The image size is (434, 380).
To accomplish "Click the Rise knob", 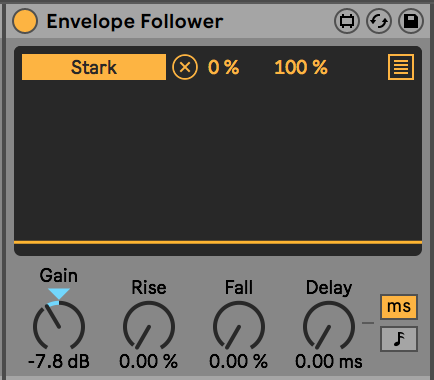I will pos(149,326).
